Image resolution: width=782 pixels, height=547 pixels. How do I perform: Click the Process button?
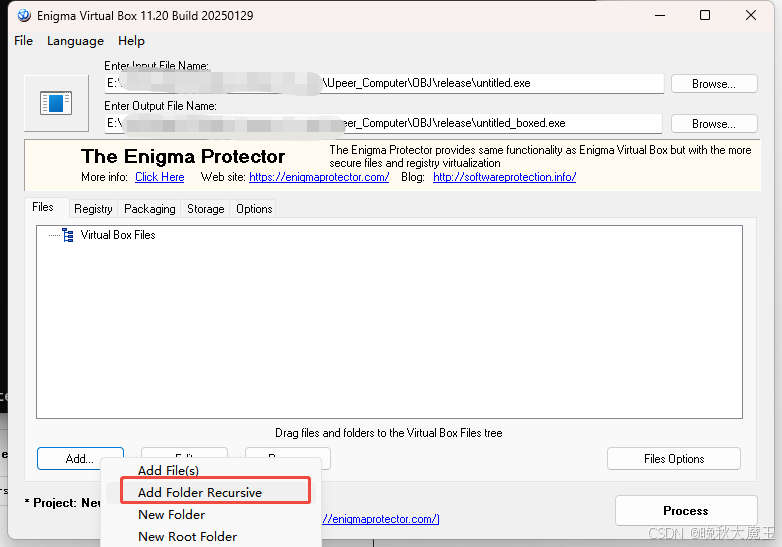[x=686, y=511]
